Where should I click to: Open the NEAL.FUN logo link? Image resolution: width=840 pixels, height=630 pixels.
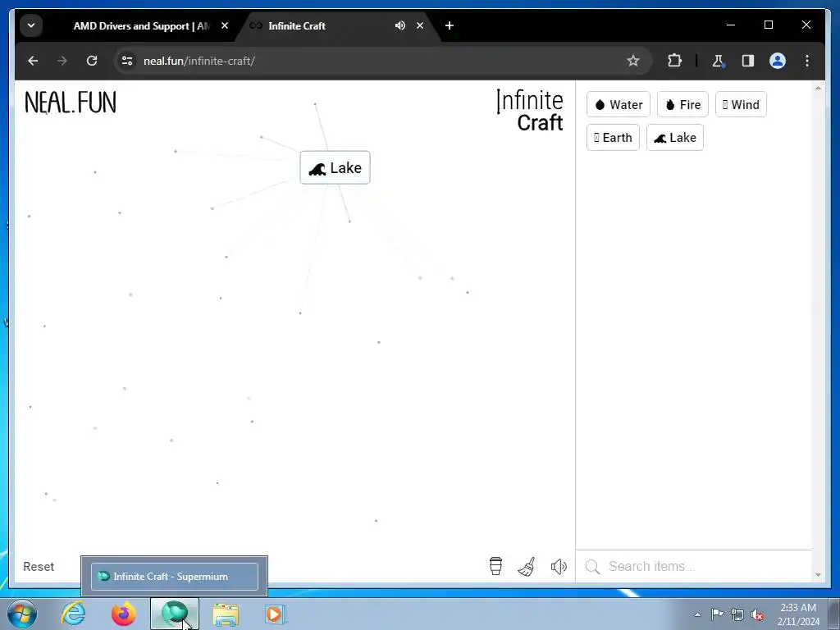(x=71, y=103)
